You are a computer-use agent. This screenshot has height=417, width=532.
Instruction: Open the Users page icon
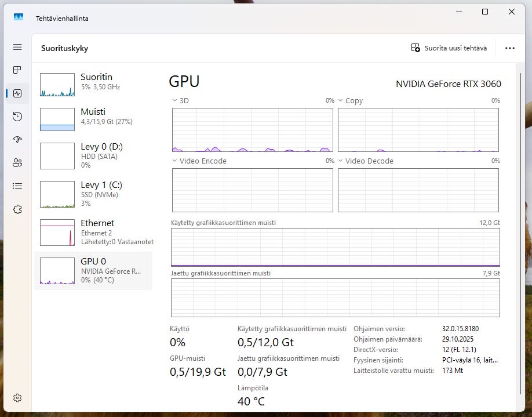[x=17, y=162]
